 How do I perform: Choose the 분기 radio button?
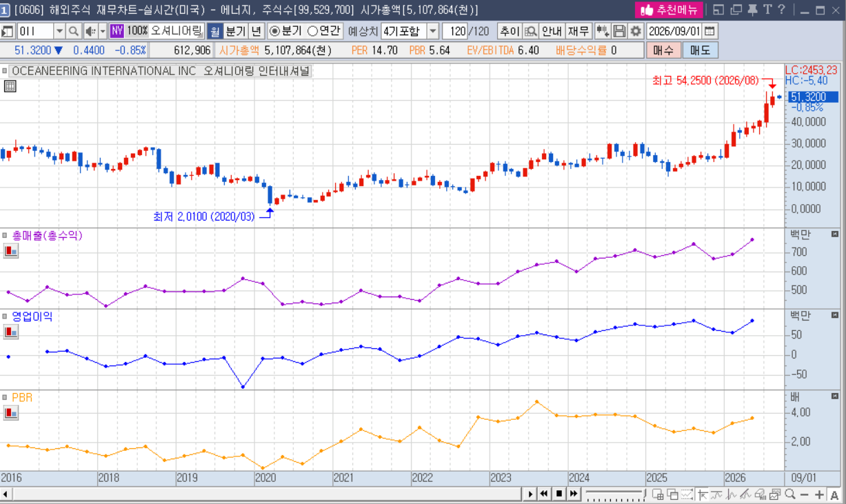(274, 31)
